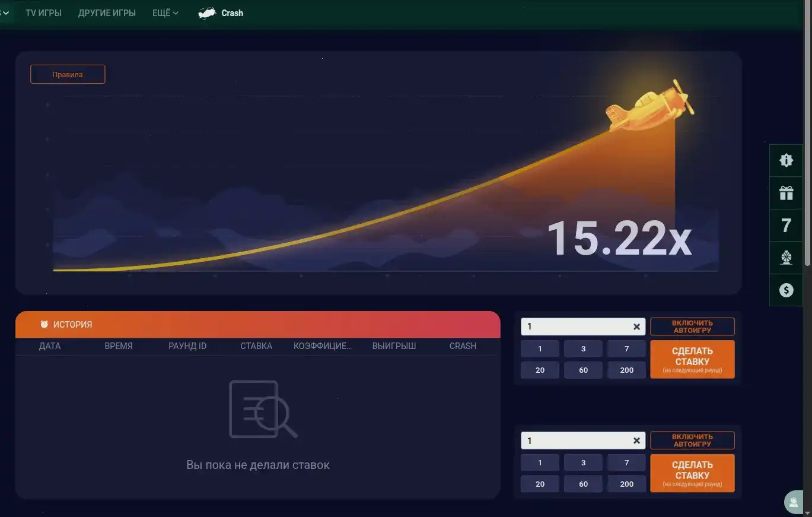Screen dimensions: 812x517
Task: Place a bet with СДЕЛАТЬ СТАВКУ top button
Action: tap(692, 359)
